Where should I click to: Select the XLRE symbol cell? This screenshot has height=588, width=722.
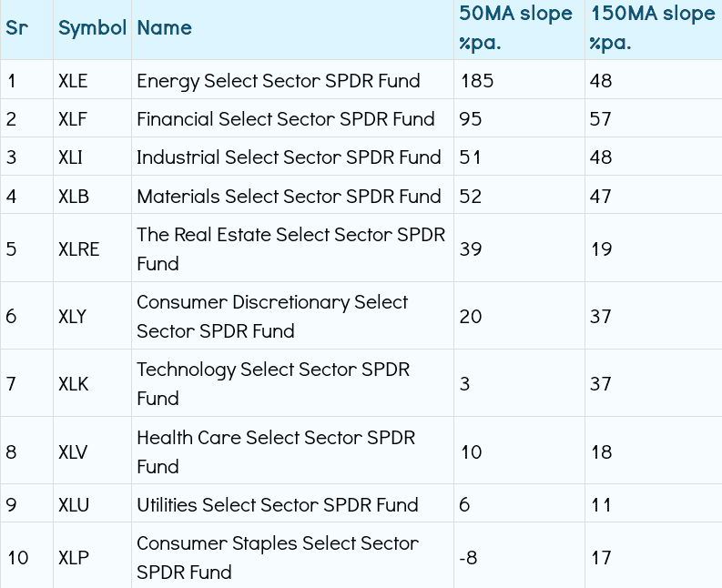pyautogui.click(x=78, y=248)
